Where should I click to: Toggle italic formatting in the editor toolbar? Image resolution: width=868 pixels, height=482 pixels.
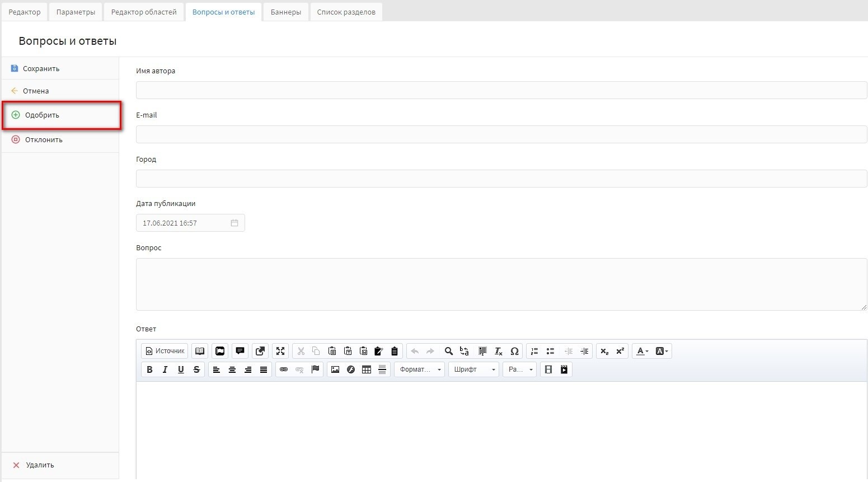tap(165, 369)
